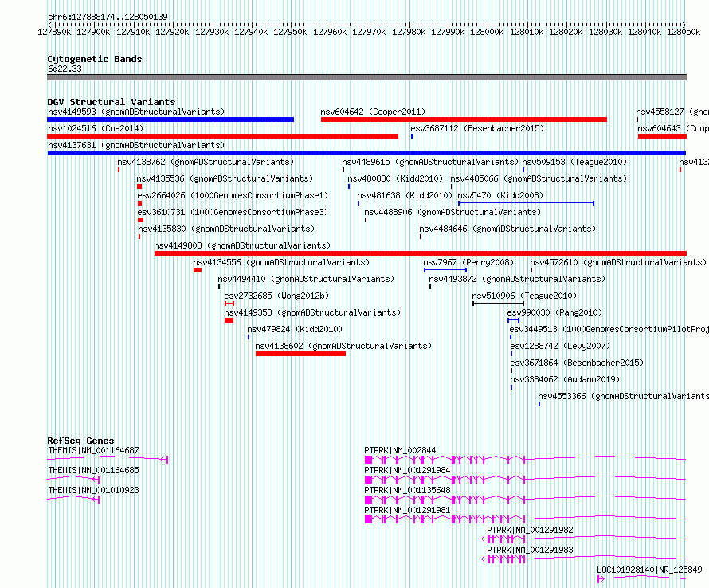The image size is (709, 588).
Task: Open esv1288742 (Levy2007) label
Action: click(560, 346)
